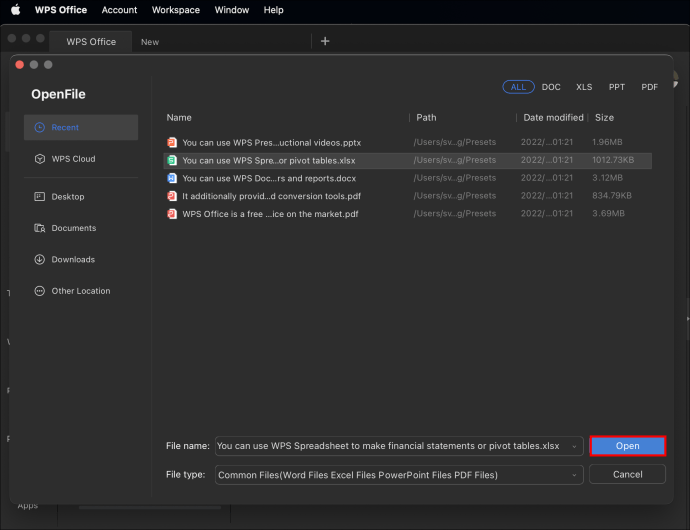Screen dimensions: 690x530
Task: Click the Recent clock icon in sidebar
Action: 40,128
